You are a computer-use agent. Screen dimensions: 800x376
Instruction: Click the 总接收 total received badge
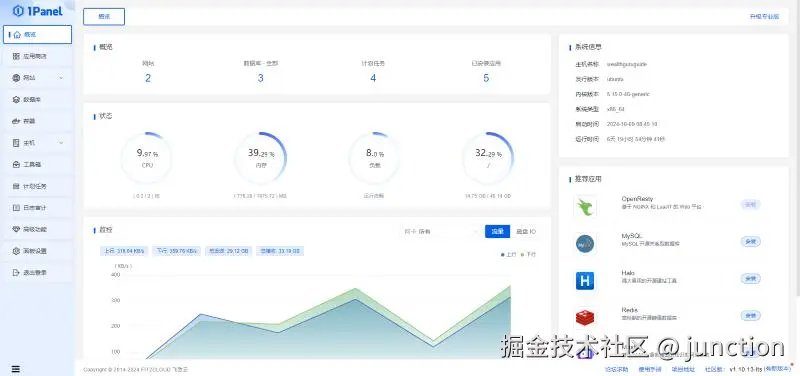pos(280,251)
